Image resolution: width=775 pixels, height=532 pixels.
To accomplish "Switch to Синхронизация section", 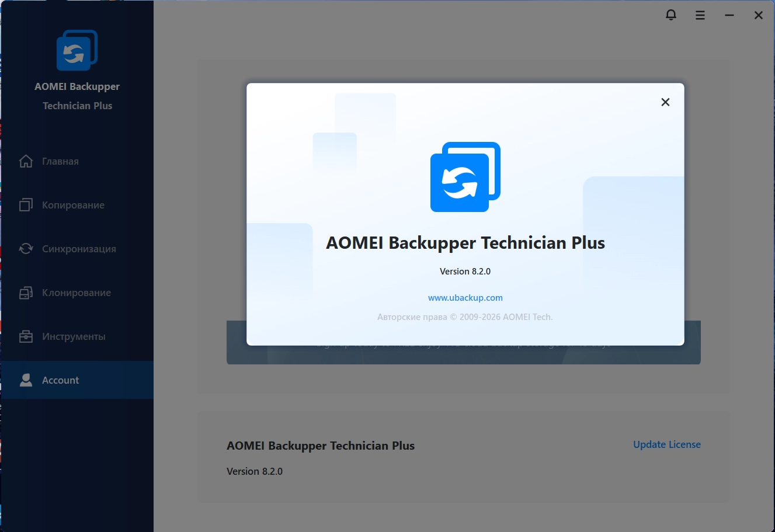I will click(77, 249).
